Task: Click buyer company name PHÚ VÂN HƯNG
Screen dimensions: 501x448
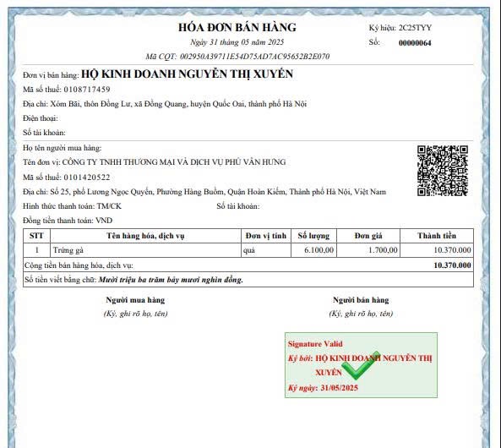Action: pos(174,162)
